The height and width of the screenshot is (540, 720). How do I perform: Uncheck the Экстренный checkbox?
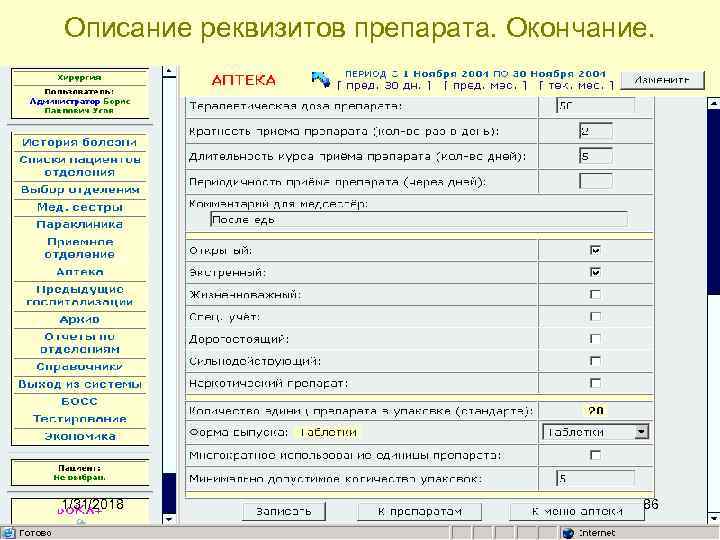click(595, 272)
